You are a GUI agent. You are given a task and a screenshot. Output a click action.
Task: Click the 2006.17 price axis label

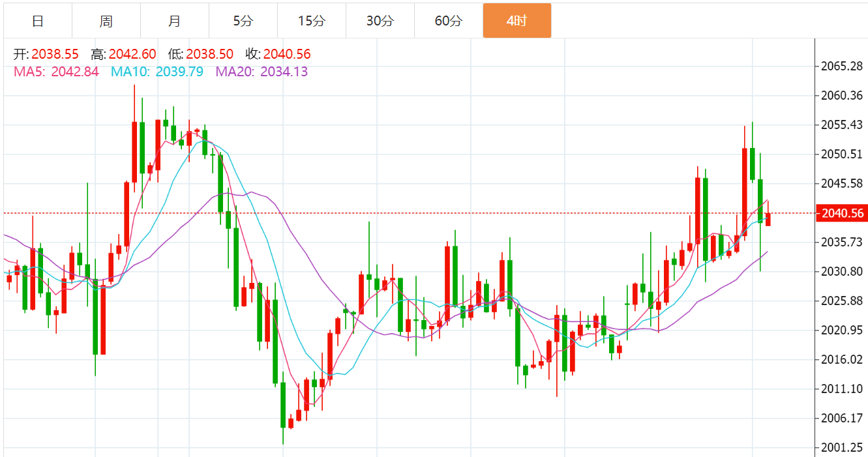(842, 419)
